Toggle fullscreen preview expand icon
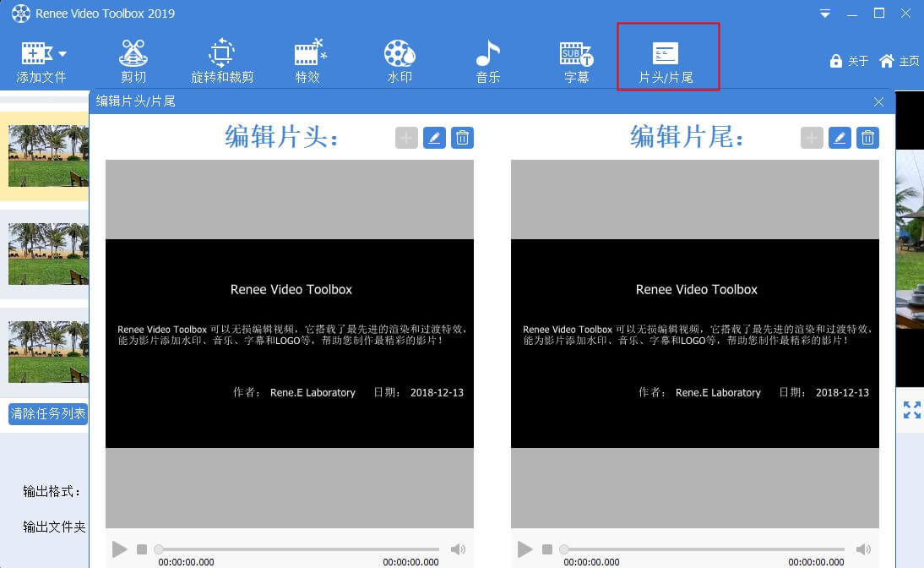The width and height of the screenshot is (924, 568). (911, 409)
